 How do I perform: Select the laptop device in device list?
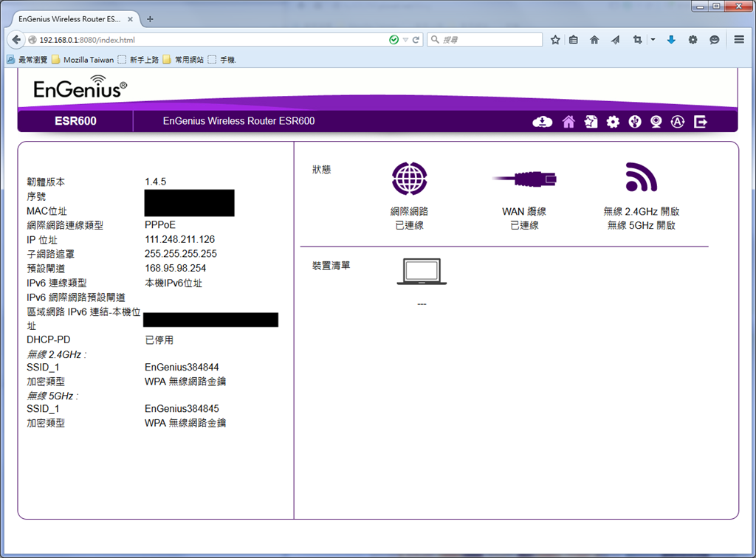click(x=422, y=272)
